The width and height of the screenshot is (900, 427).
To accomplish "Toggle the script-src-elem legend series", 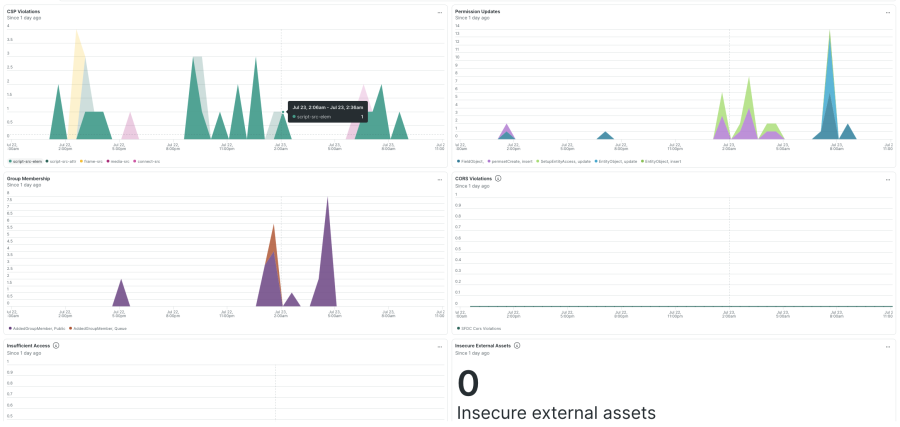I will [25, 161].
